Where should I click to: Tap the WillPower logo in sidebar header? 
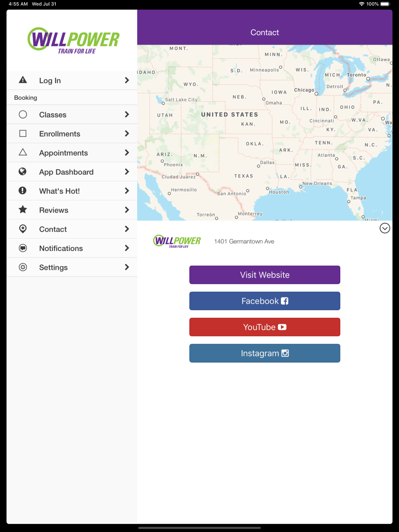click(x=73, y=40)
